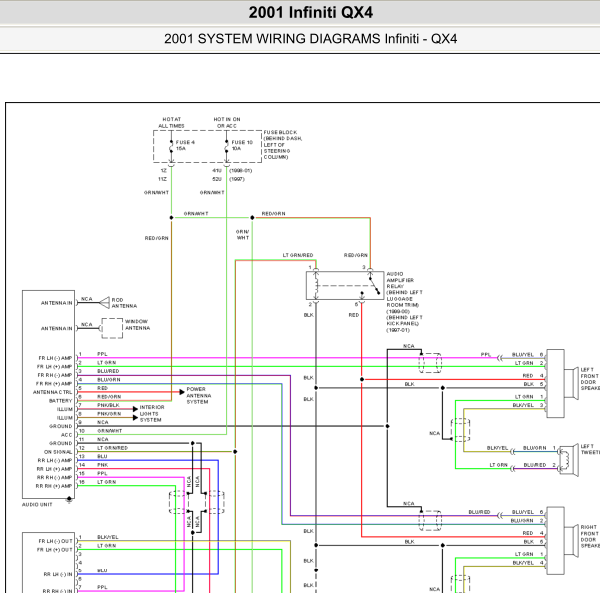600x593 pixels.
Task: Click the 'HOT IN ON OR ACC' label
Action: (x=227, y=122)
